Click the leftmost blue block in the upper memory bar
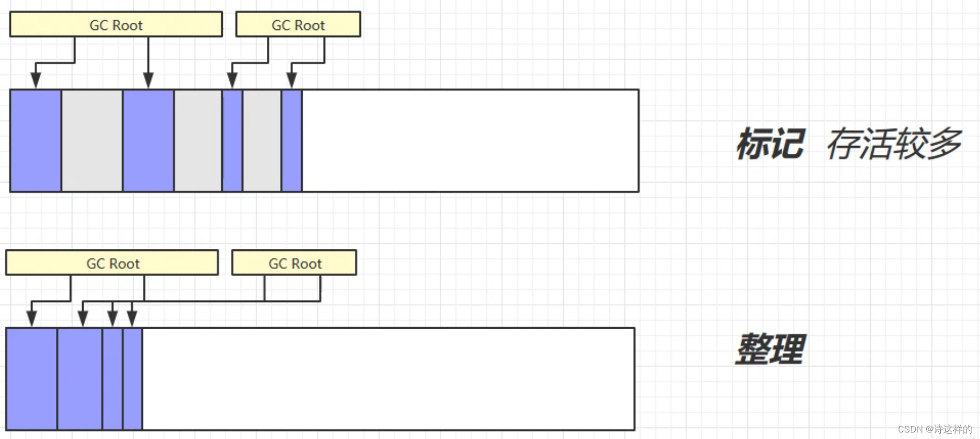The width and height of the screenshot is (980, 439). [36, 141]
